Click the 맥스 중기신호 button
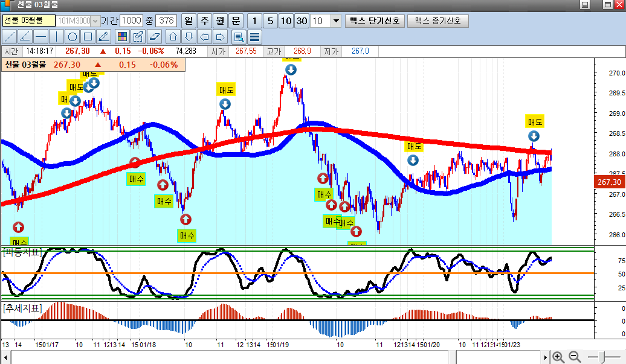Viewport: 626px width, 364px height. (438, 21)
